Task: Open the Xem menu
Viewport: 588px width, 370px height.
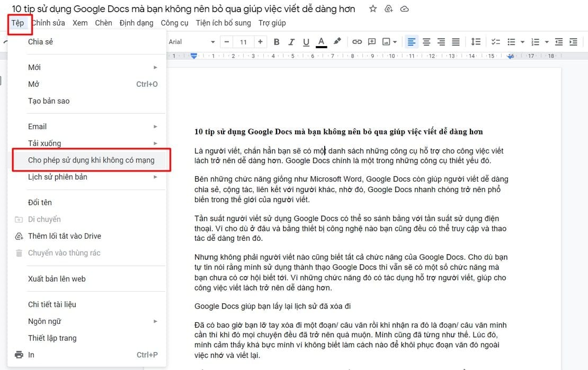Action: [80, 23]
